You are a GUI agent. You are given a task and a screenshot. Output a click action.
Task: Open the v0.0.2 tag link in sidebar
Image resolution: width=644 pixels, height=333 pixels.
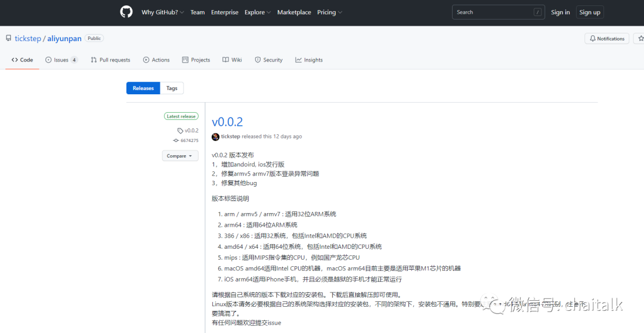[191, 131]
